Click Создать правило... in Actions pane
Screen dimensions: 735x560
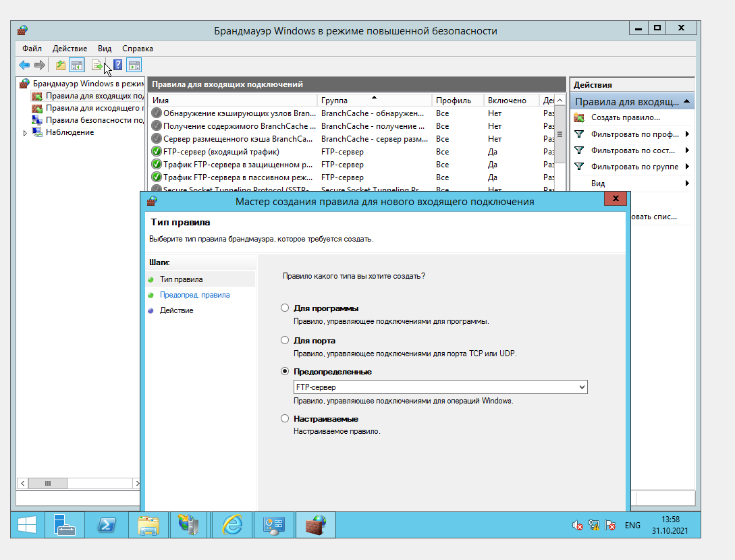click(x=625, y=117)
